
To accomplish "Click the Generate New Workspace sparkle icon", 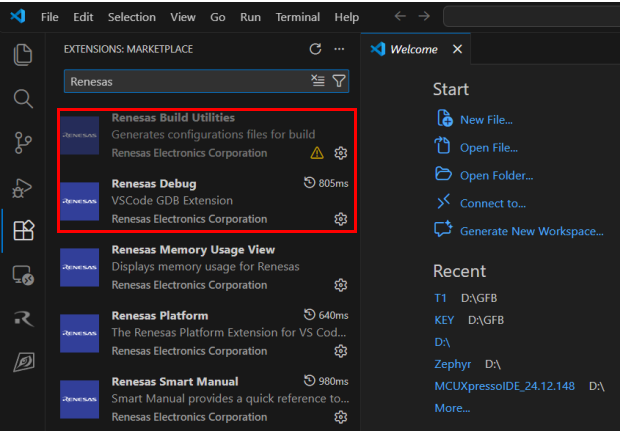I will coord(444,229).
